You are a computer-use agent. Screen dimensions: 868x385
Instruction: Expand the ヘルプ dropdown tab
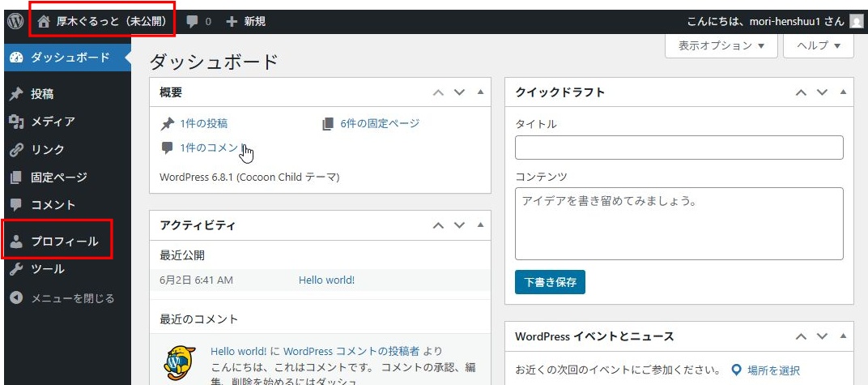point(818,46)
